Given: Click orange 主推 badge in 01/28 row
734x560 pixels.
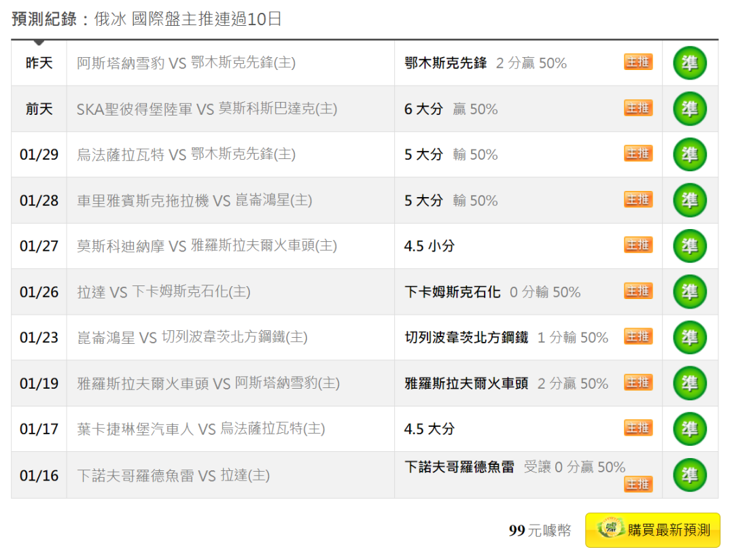Looking at the screenshot, I should [x=638, y=200].
